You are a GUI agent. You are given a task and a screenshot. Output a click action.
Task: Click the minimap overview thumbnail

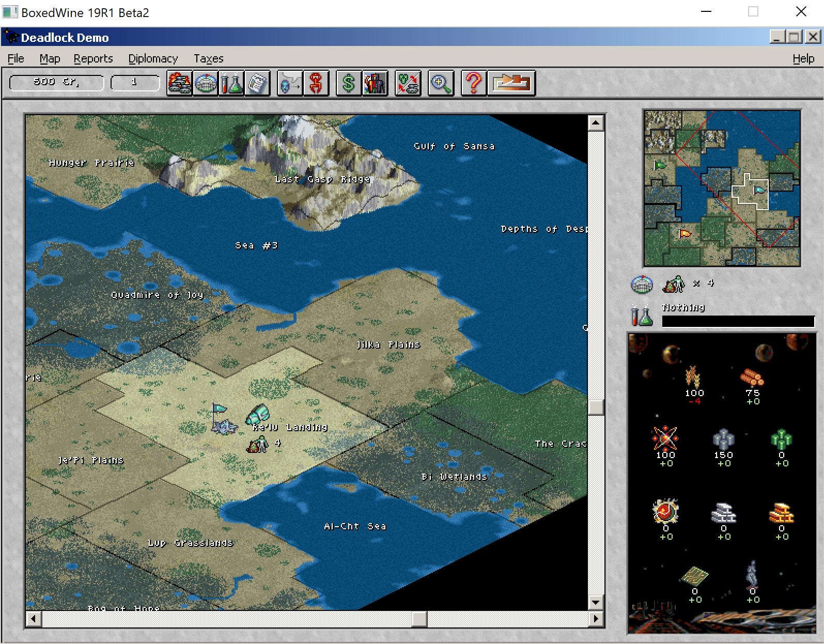pyautogui.click(x=722, y=188)
